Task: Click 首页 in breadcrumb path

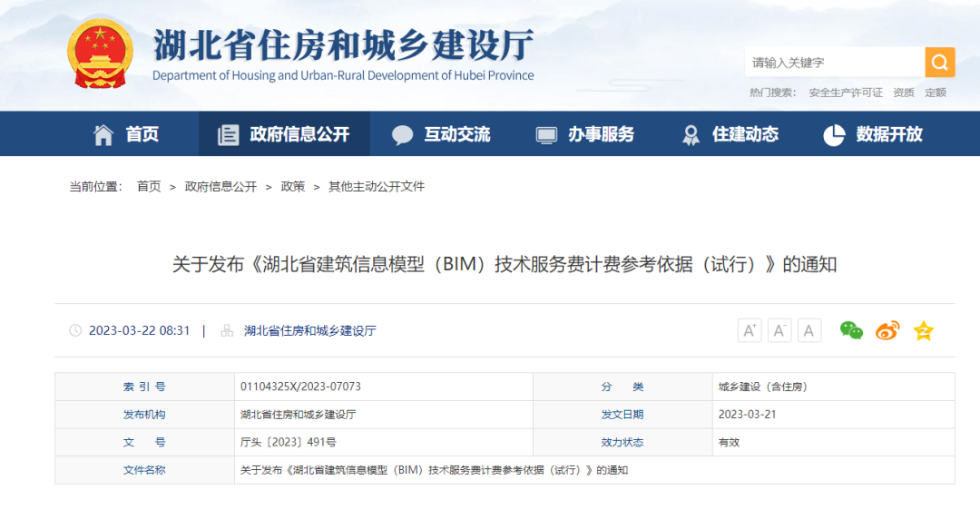Action: coord(149,187)
